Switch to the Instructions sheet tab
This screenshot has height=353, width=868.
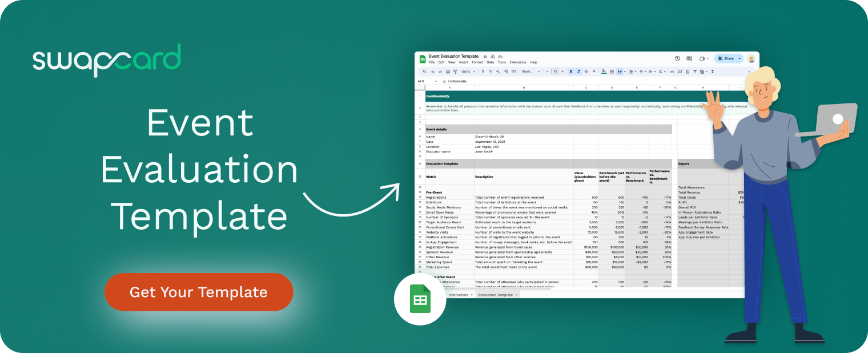click(459, 295)
